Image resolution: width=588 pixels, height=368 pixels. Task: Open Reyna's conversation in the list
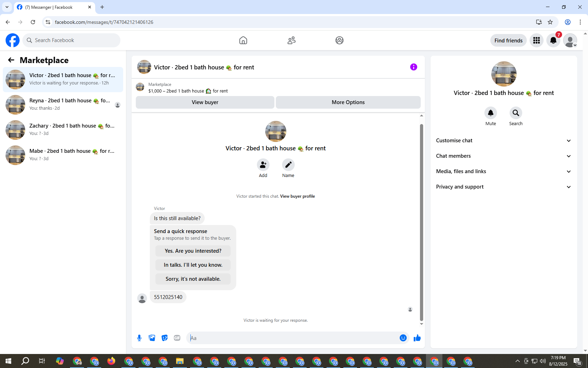pos(63,105)
